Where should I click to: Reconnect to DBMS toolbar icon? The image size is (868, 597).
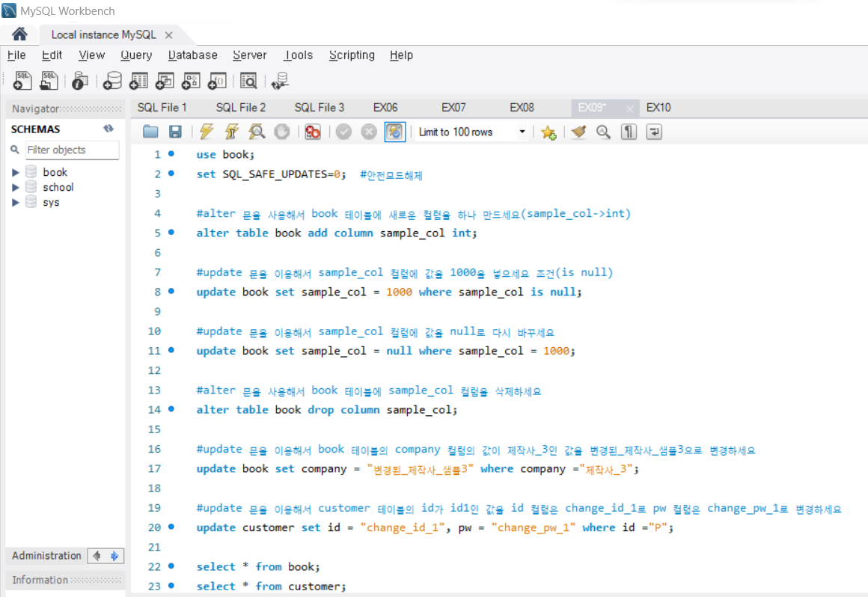(280, 81)
